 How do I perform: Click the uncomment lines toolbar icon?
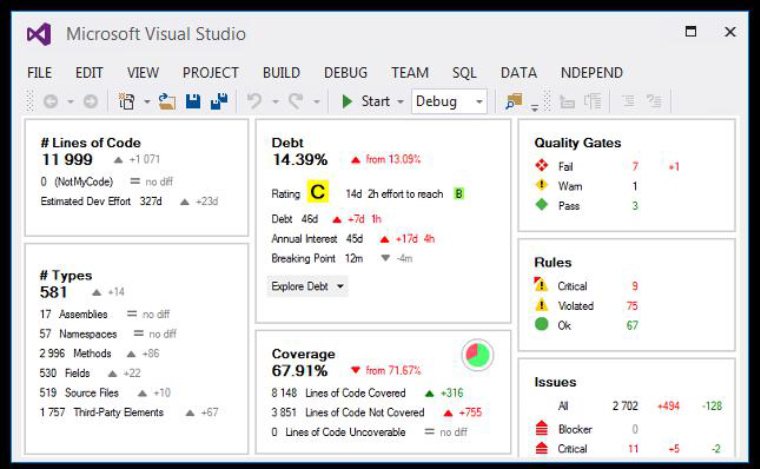pos(654,101)
